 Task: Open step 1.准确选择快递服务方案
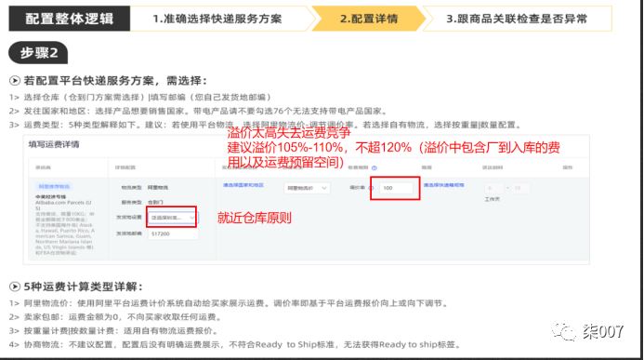pos(217,19)
